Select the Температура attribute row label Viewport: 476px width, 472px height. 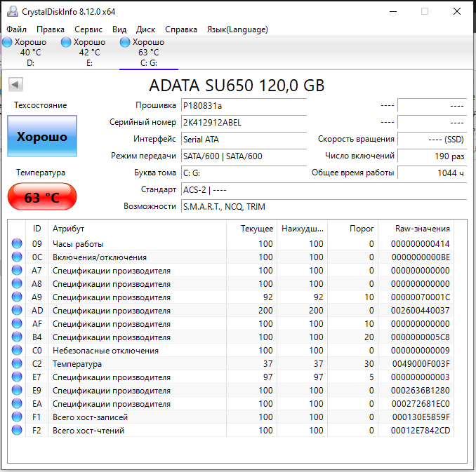[x=77, y=364]
